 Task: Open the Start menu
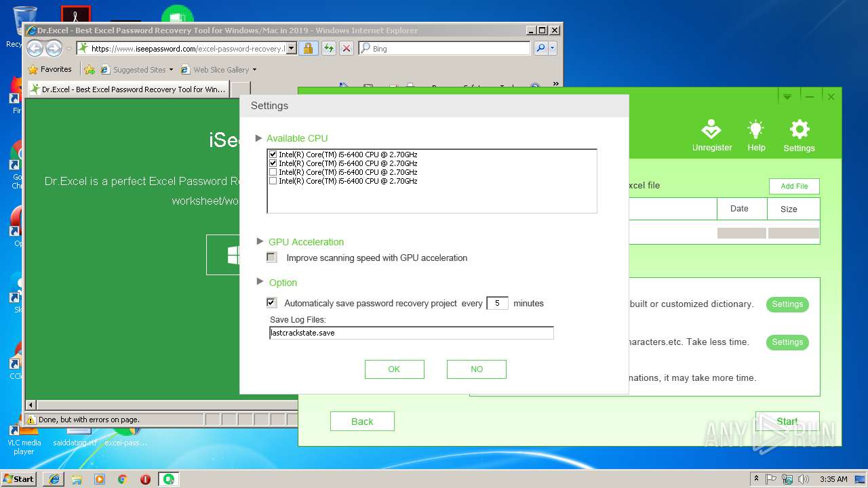point(19,479)
